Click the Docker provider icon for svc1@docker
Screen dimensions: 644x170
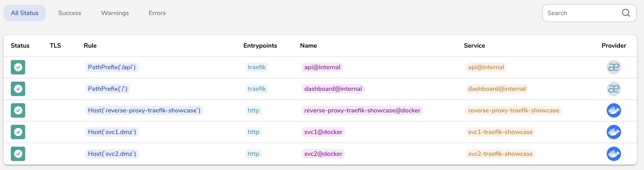(x=613, y=132)
